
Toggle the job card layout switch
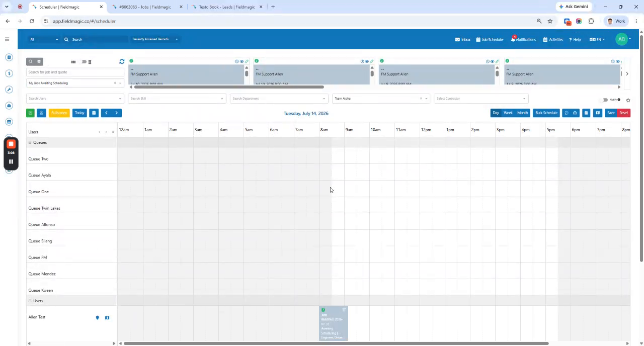pyautogui.click(x=84, y=62)
